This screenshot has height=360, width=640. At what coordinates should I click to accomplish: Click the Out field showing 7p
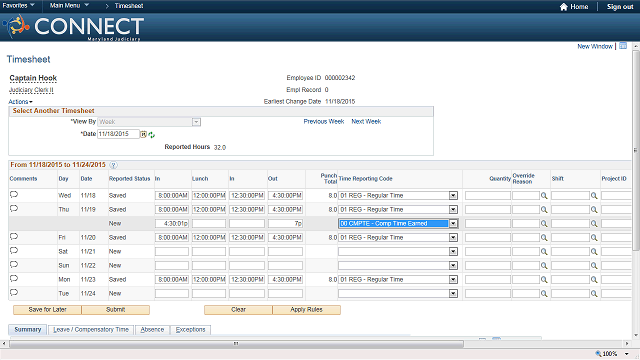tap(285, 223)
